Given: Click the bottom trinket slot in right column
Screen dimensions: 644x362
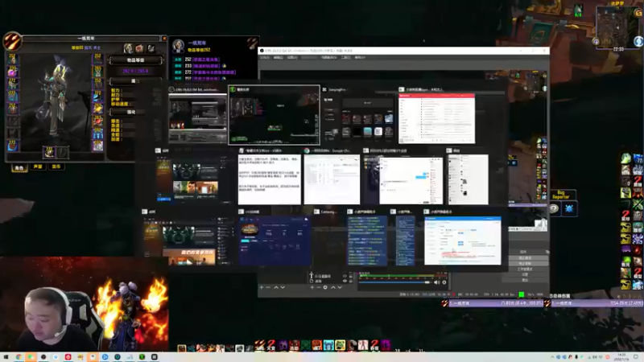Looking at the screenshot, I should point(97,146).
